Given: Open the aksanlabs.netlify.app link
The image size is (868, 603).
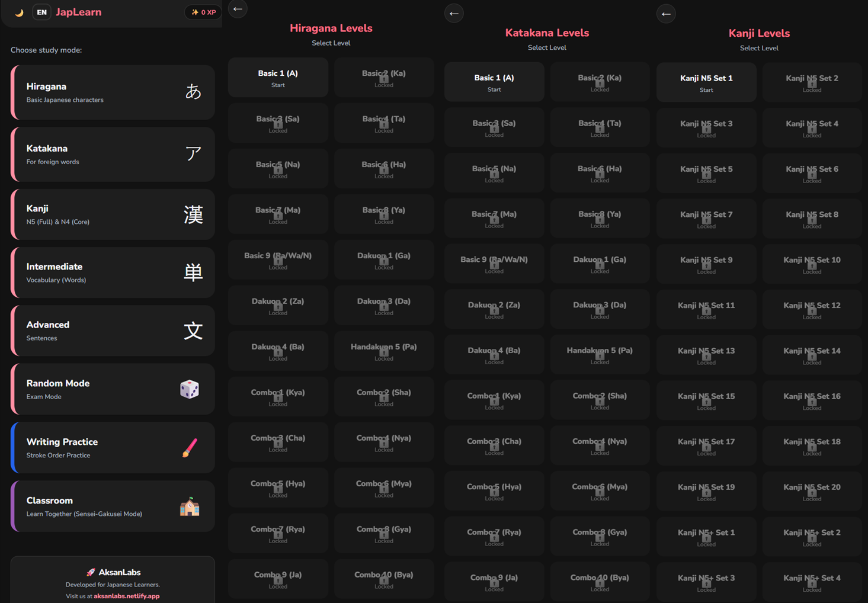Looking at the screenshot, I should tap(127, 596).
